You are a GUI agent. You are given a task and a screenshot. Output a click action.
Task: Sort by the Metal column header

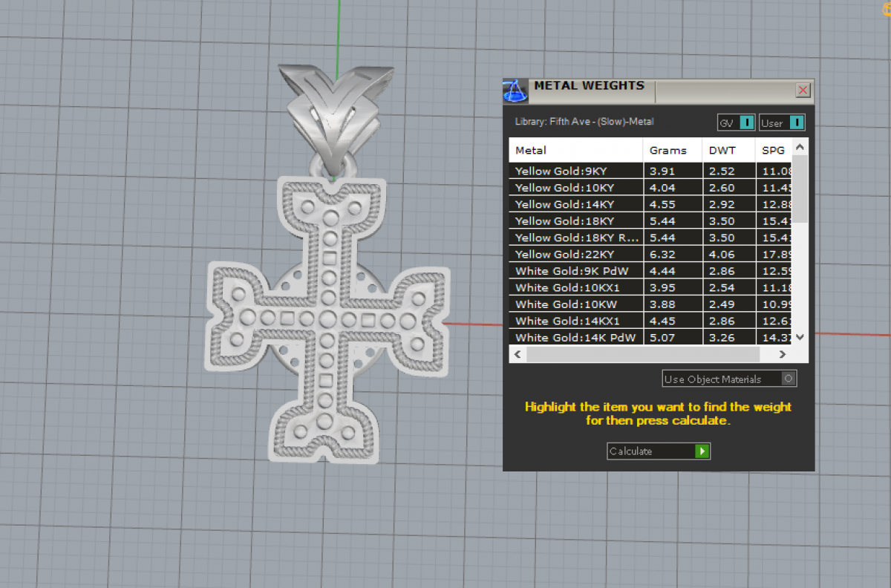coord(575,150)
